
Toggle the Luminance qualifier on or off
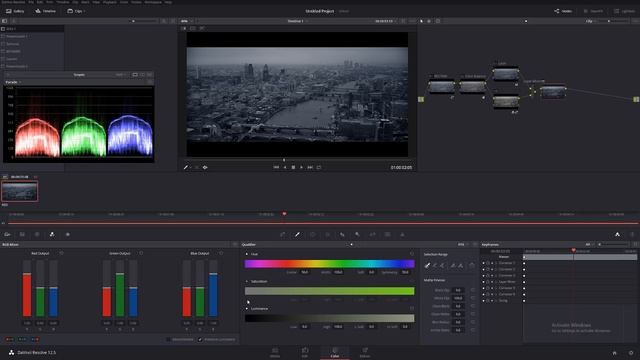pyautogui.click(x=247, y=309)
